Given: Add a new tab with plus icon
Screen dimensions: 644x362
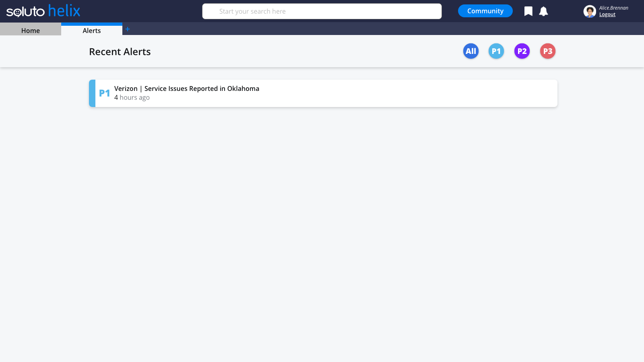Looking at the screenshot, I should (x=128, y=29).
